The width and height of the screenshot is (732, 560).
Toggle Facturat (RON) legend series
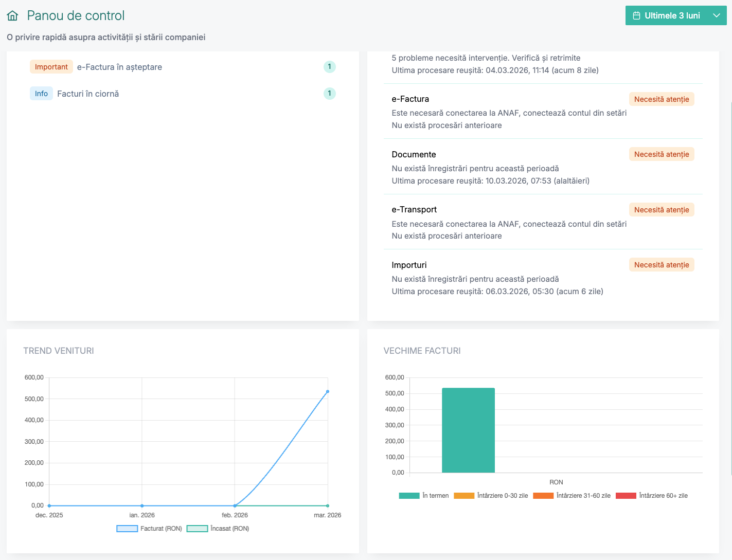click(x=149, y=529)
